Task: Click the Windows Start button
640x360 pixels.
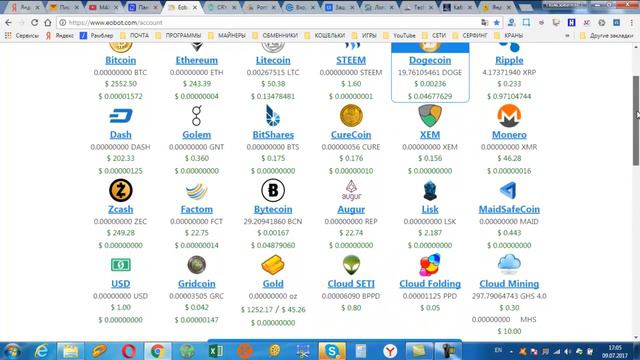Action: click(12, 351)
